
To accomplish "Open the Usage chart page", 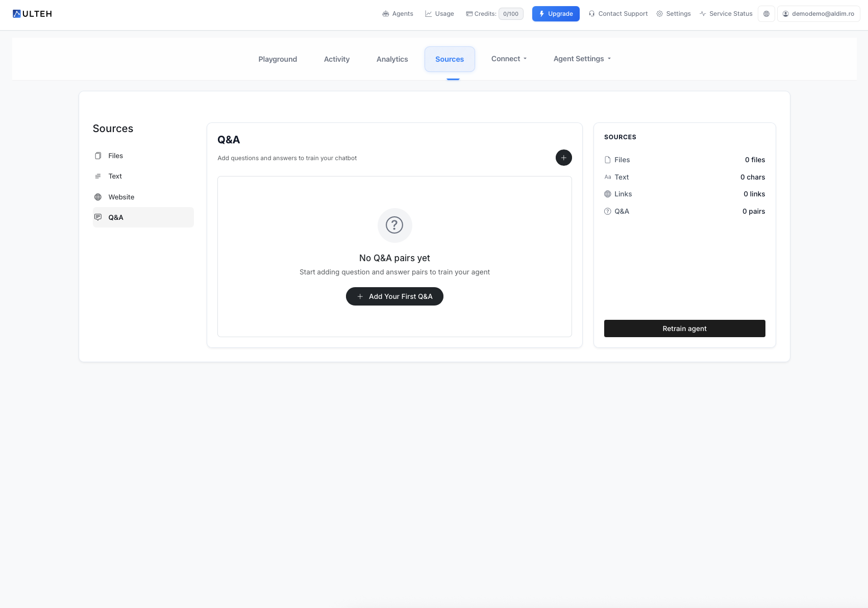I will [439, 14].
